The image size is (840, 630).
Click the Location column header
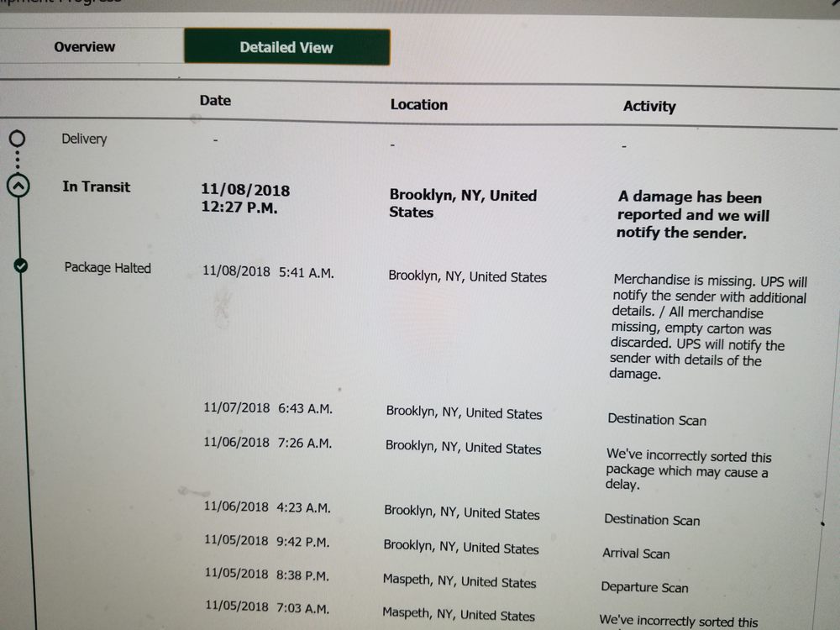(x=418, y=104)
